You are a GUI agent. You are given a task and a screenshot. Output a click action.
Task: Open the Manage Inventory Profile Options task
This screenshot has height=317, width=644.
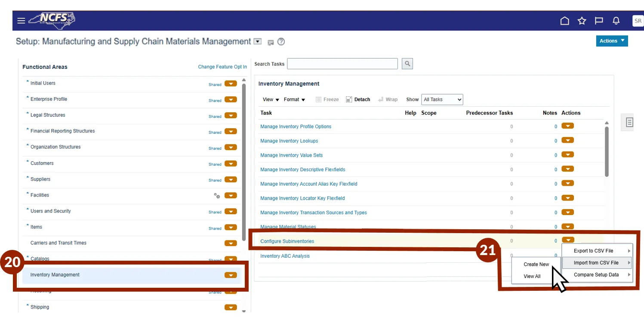pyautogui.click(x=296, y=126)
